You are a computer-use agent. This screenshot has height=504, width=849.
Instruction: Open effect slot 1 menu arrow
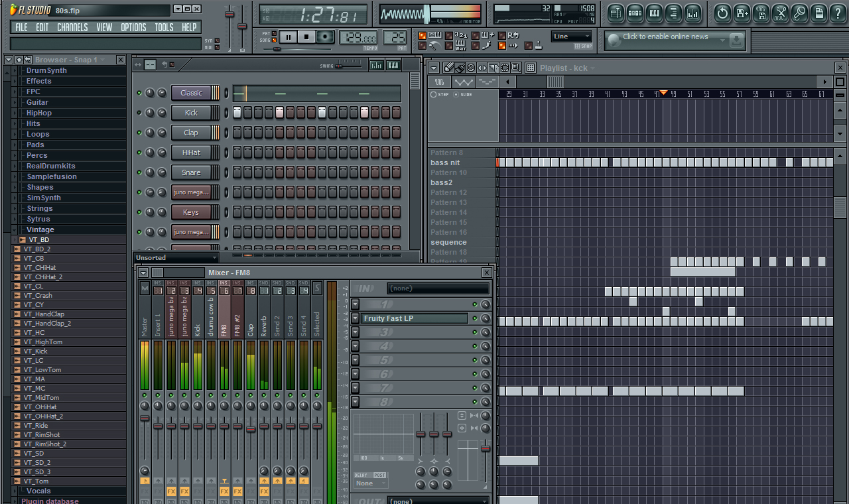pos(355,304)
